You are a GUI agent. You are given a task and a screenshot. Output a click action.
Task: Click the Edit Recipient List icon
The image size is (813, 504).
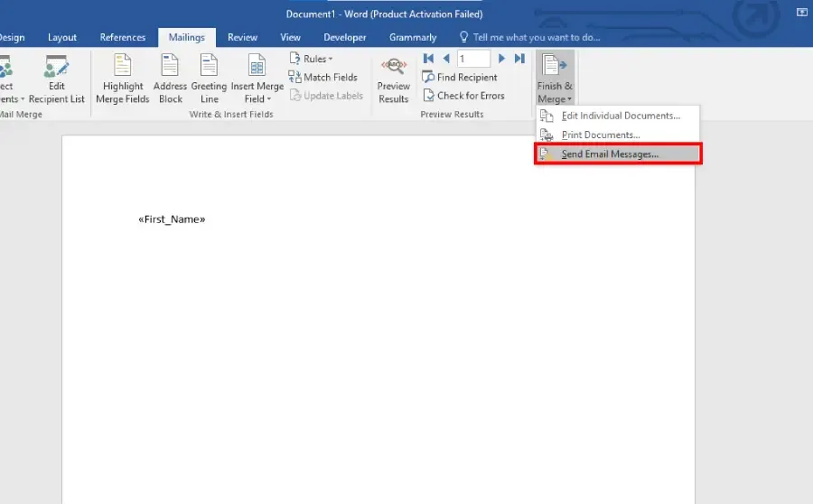[x=57, y=66]
